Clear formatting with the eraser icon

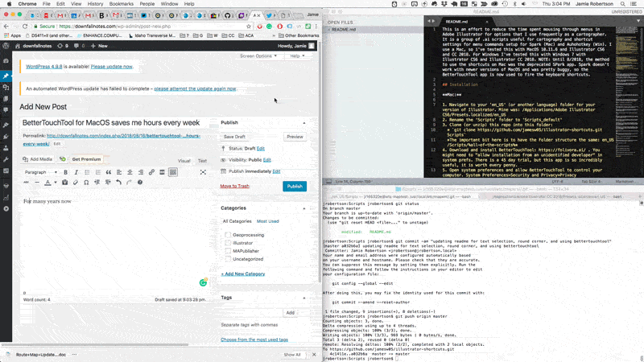[x=76, y=183]
